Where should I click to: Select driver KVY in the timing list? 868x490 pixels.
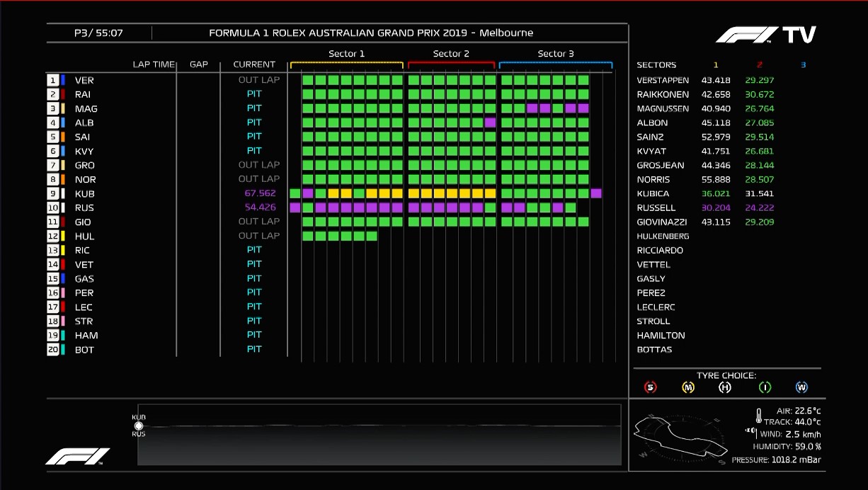(84, 152)
